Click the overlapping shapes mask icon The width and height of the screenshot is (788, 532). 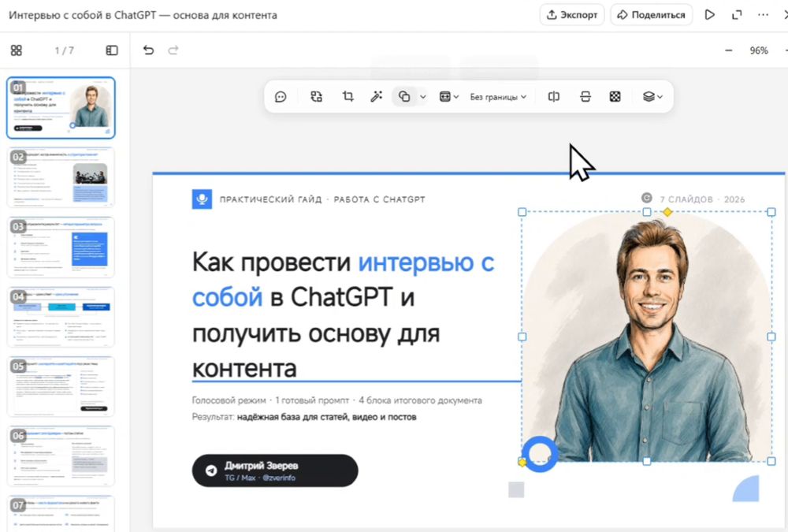point(404,96)
